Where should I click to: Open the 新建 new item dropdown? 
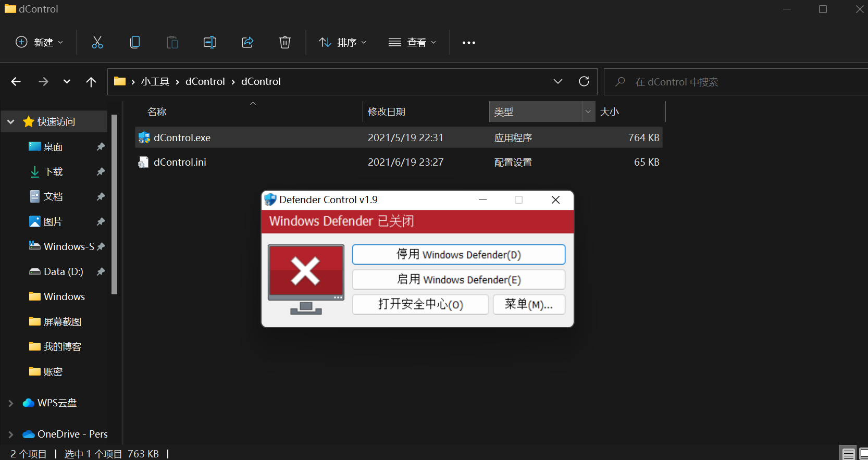click(x=39, y=42)
